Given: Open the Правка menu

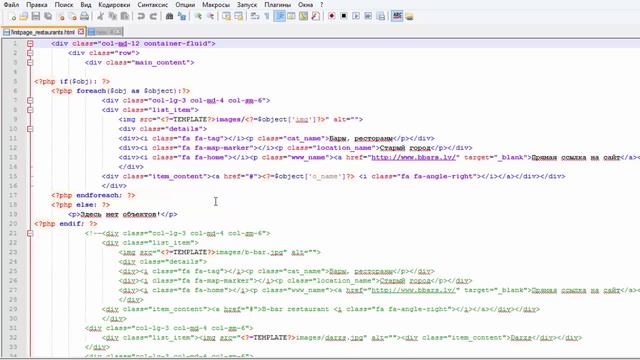Looking at the screenshot, I should [x=37, y=5].
